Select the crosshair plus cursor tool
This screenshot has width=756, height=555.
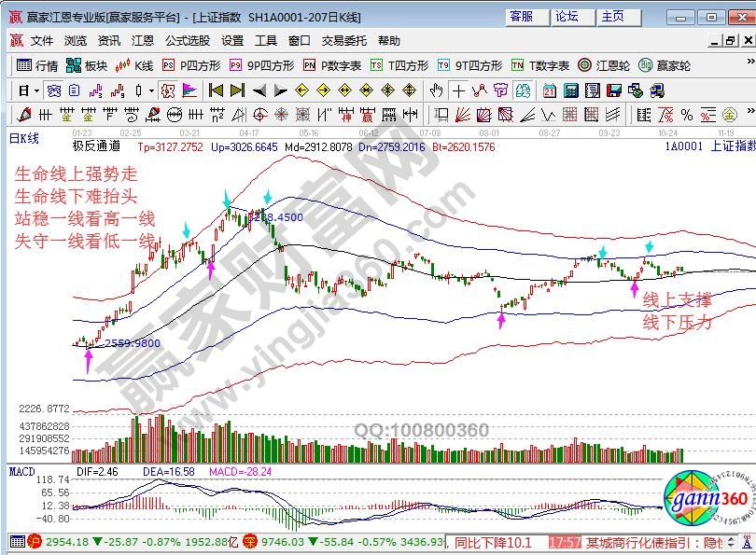(x=457, y=90)
